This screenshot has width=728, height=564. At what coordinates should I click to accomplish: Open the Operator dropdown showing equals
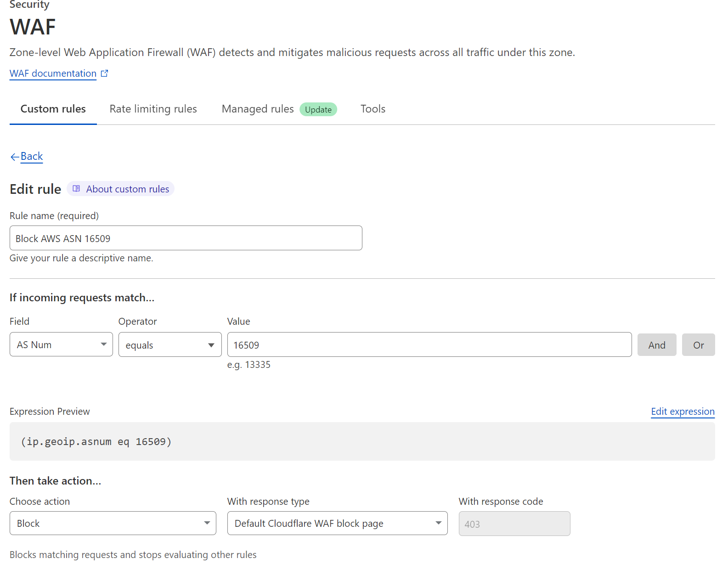[x=170, y=344]
